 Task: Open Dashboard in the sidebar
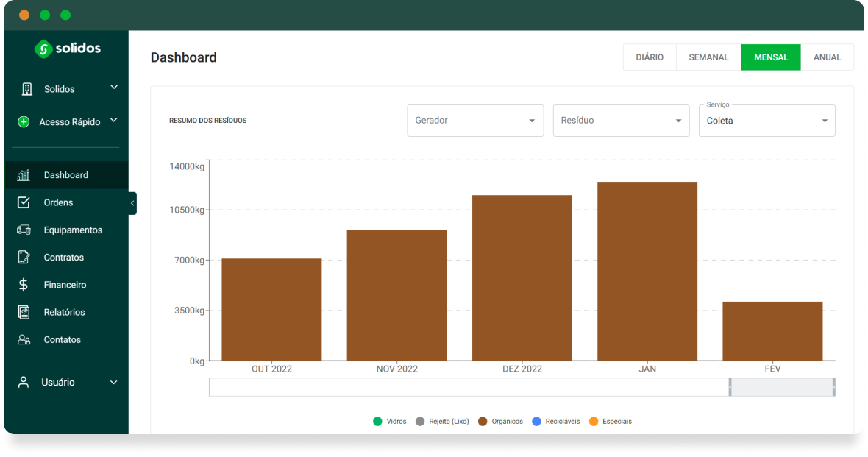pos(66,175)
